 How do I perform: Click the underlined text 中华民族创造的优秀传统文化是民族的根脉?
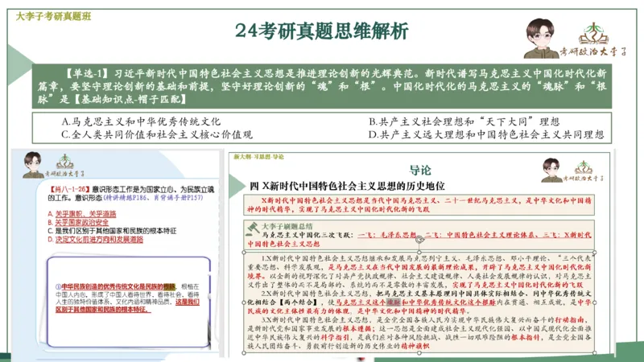coord(118,286)
